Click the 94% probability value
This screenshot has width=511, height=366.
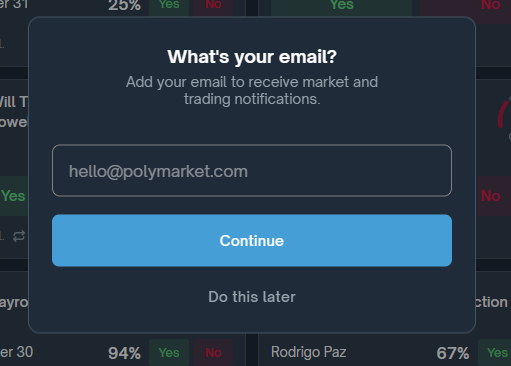click(124, 353)
